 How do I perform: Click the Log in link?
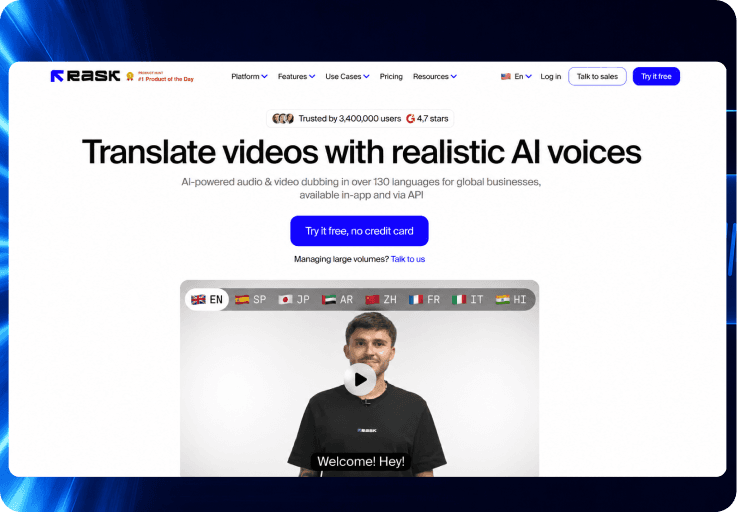(550, 77)
